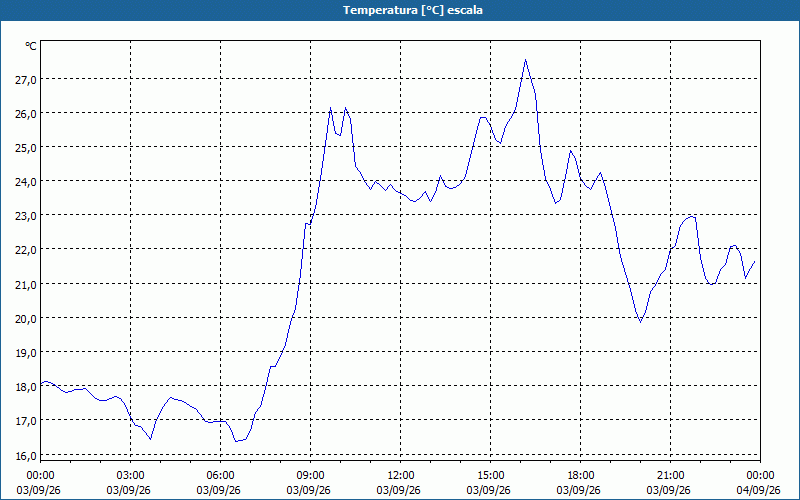The image size is (800, 500).
Task: Select the 06:00 time axis label
Action: [x=220, y=476]
